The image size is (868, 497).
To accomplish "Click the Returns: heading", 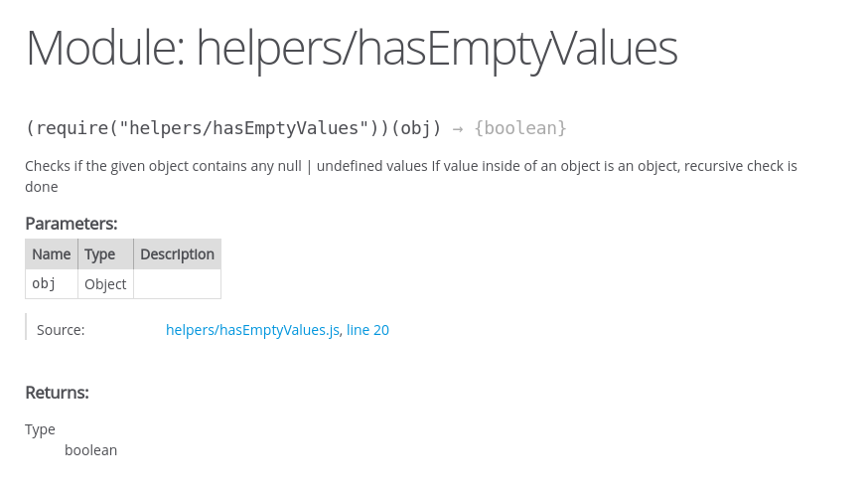I will 57,393.
